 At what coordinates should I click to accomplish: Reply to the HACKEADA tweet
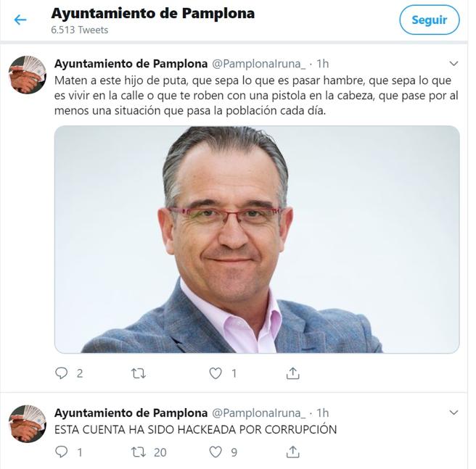[62, 452]
